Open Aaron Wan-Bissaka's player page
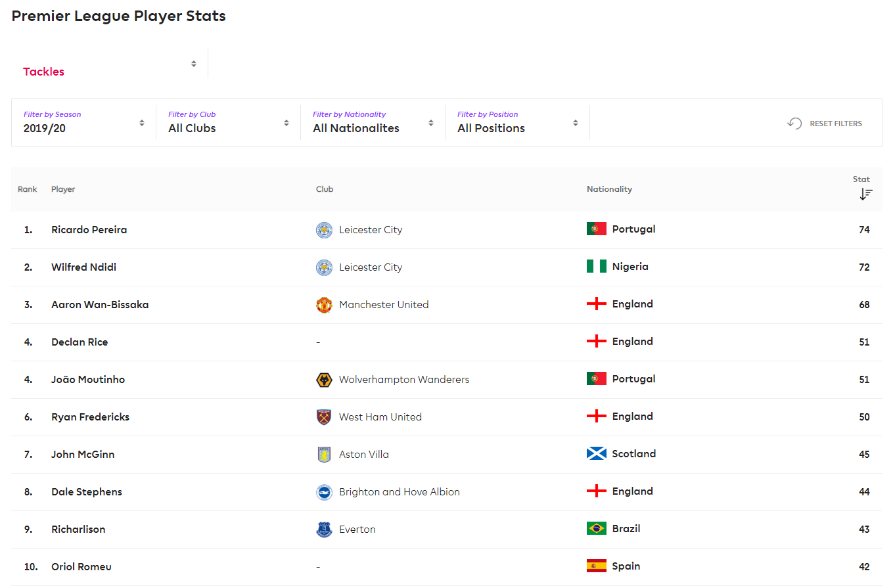 pos(100,305)
